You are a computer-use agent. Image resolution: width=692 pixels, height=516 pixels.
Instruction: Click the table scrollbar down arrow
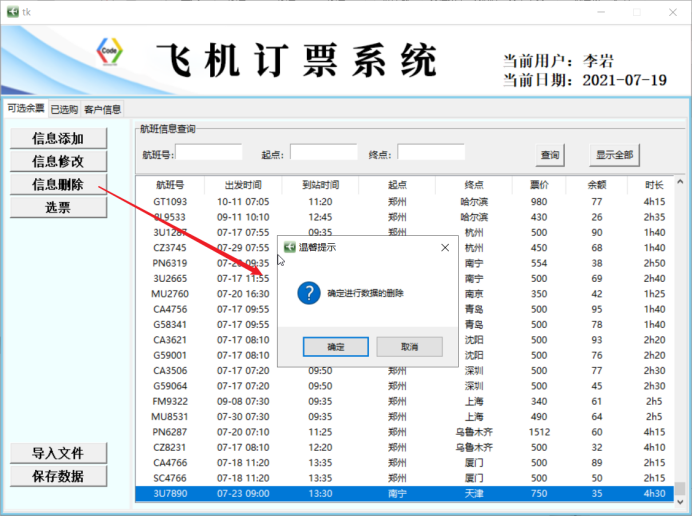pos(680,502)
